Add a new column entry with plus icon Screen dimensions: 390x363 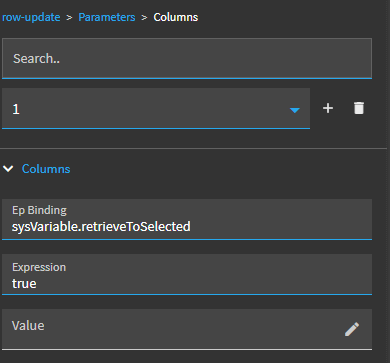pyautogui.click(x=328, y=108)
